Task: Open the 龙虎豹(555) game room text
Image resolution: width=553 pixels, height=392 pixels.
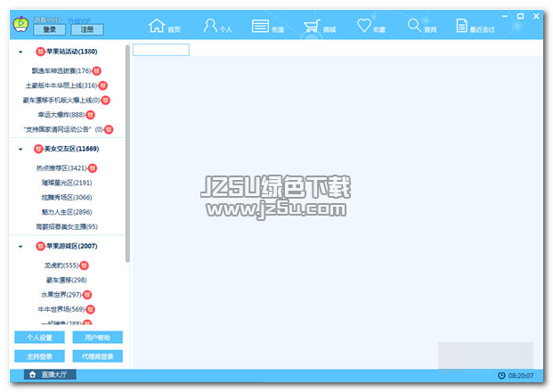Action: click(61, 265)
